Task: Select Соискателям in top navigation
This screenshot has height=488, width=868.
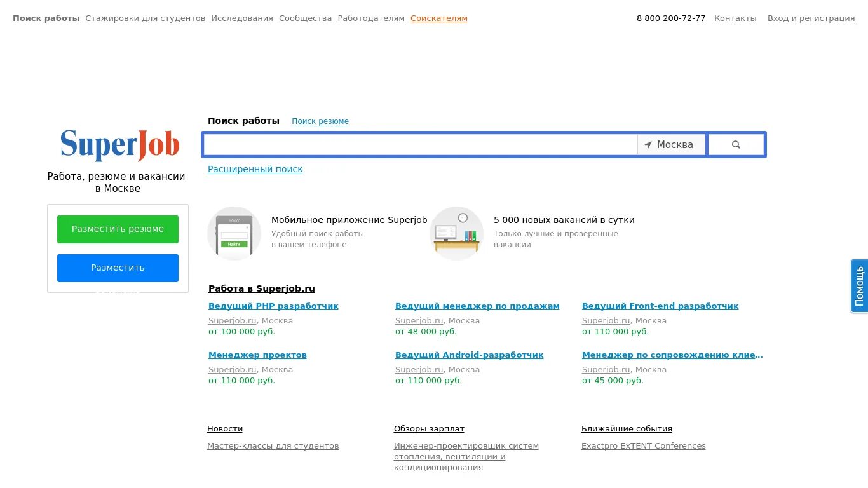Action: 439,18
